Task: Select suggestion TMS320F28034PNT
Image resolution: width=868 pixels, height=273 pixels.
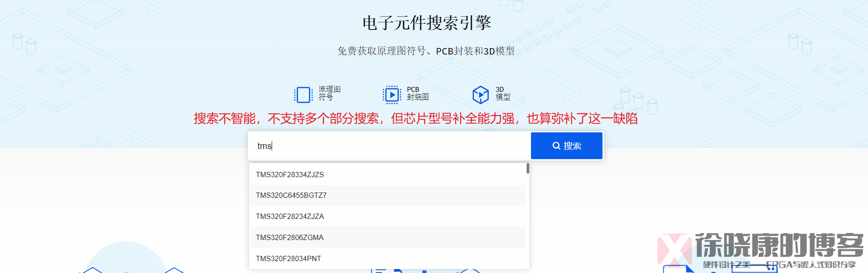Action: (x=388, y=258)
